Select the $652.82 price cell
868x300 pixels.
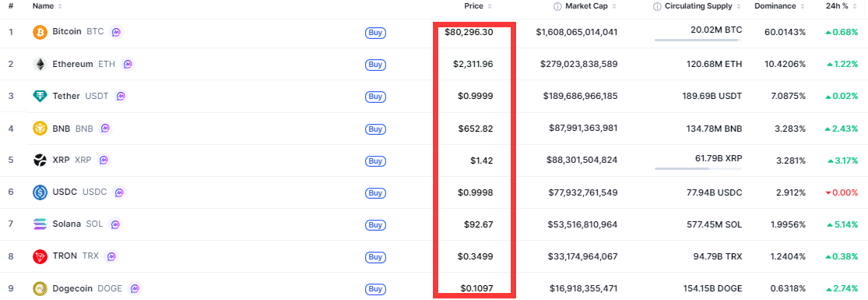click(x=476, y=129)
